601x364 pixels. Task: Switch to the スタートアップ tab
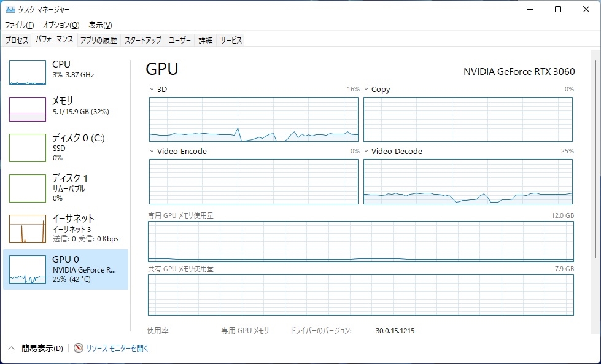coord(142,41)
